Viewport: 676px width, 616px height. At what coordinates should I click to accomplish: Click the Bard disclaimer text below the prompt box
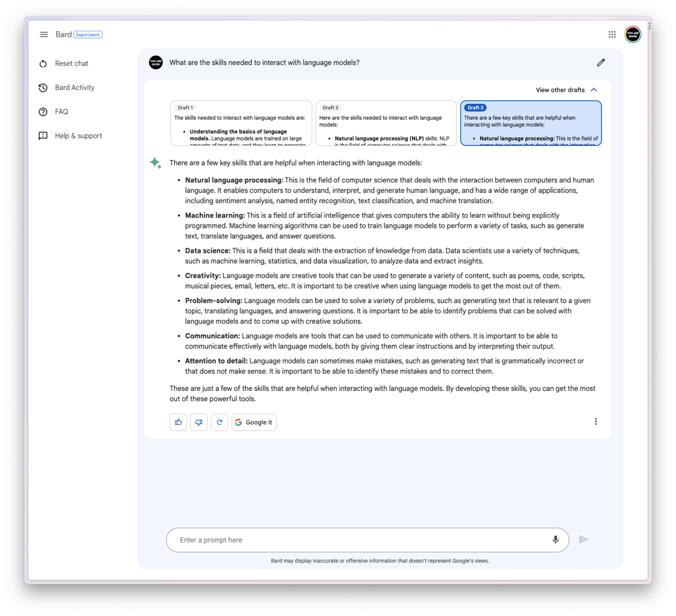click(380, 561)
